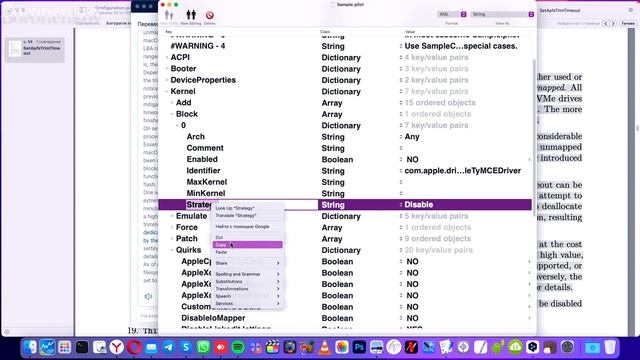Expand the DeviceProperties dictionary
The width and height of the screenshot is (640, 360).
coord(167,80)
